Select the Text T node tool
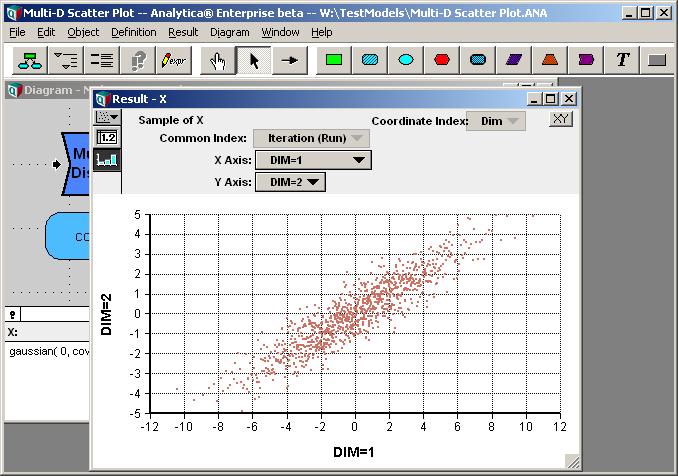 [622, 61]
